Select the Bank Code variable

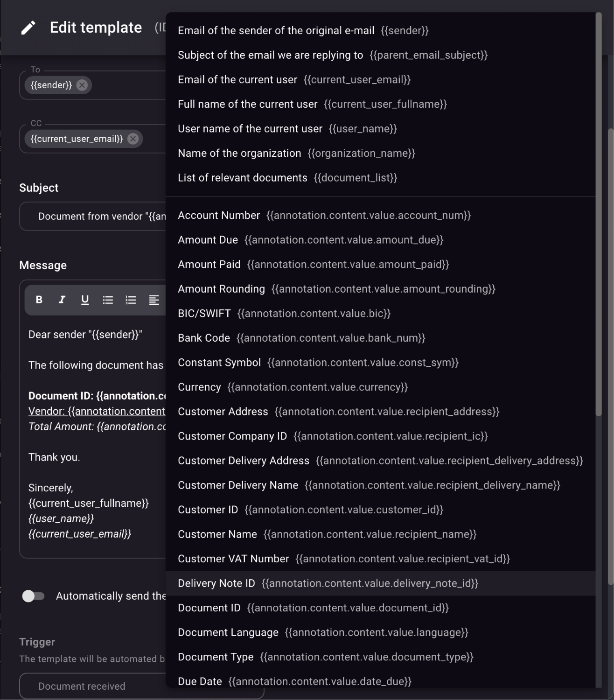380,338
